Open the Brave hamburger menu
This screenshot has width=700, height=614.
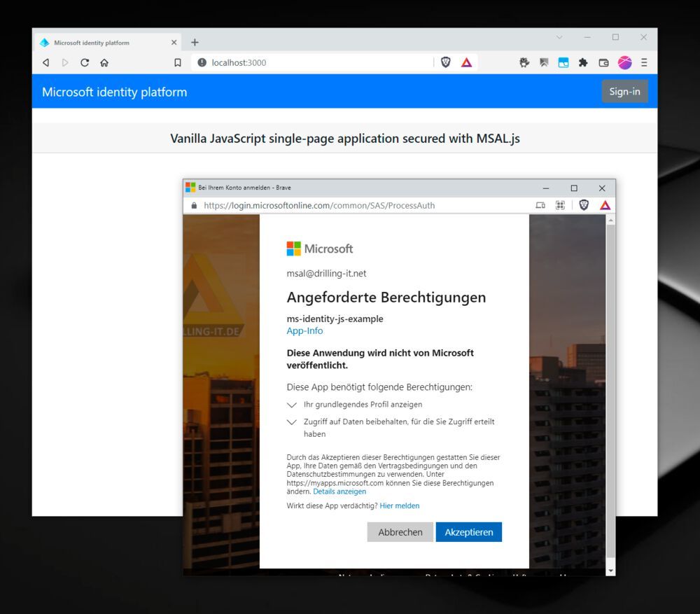(x=643, y=62)
